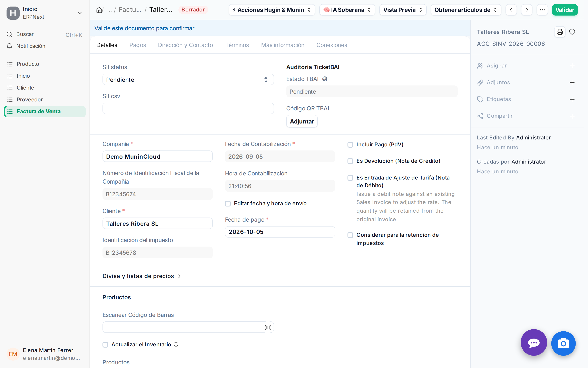Viewport: 588px width, 368px height.
Task: Expand the Inicio ERPNext workspace chevron
Action: click(x=79, y=13)
